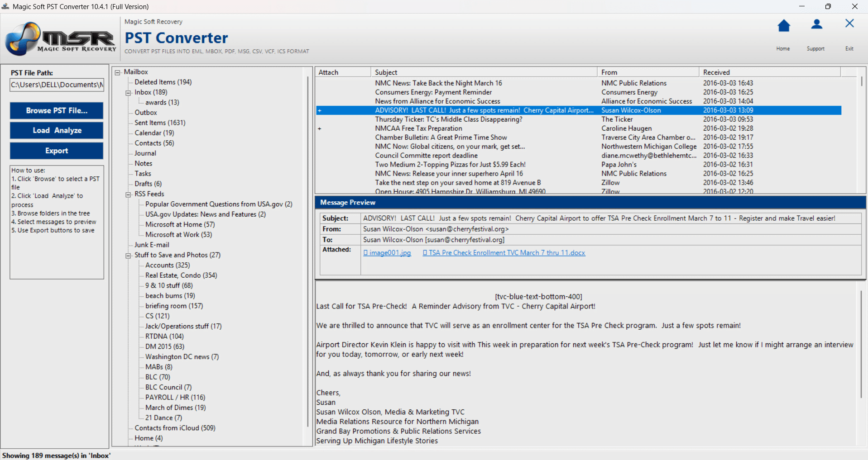Open the Sent Items (1631) folder
Screen dimensions: 868x460
pyautogui.click(x=160, y=123)
